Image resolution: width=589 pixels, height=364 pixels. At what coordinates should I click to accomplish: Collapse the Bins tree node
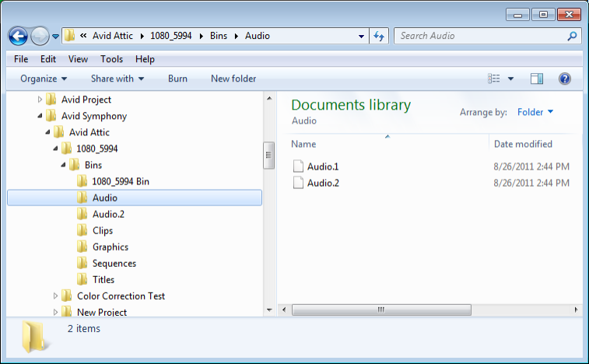click(x=63, y=165)
